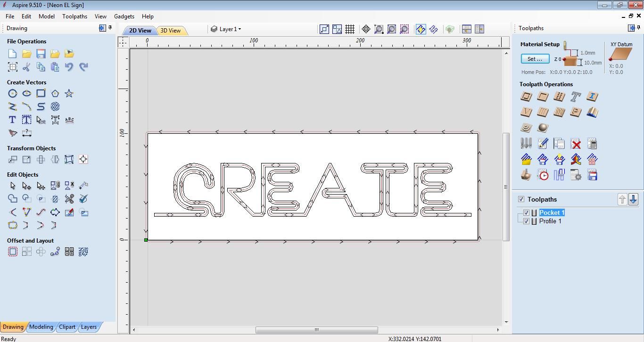Select the Offset Vectors tool

12,251
